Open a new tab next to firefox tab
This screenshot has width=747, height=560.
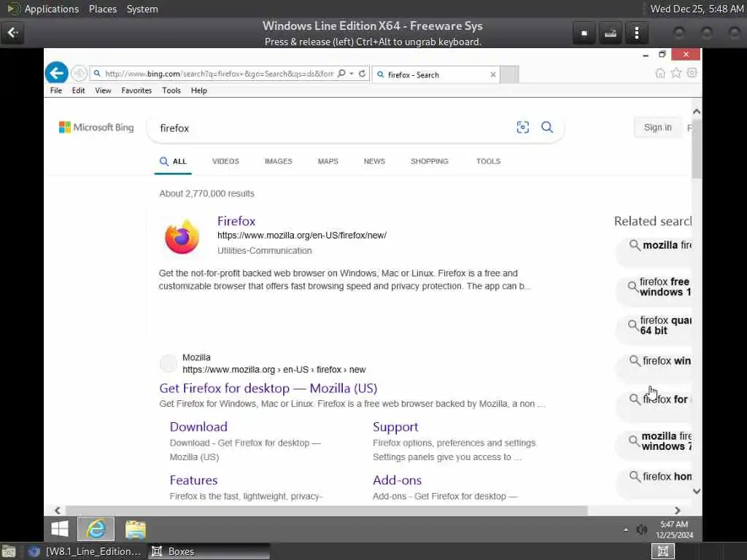click(x=509, y=75)
